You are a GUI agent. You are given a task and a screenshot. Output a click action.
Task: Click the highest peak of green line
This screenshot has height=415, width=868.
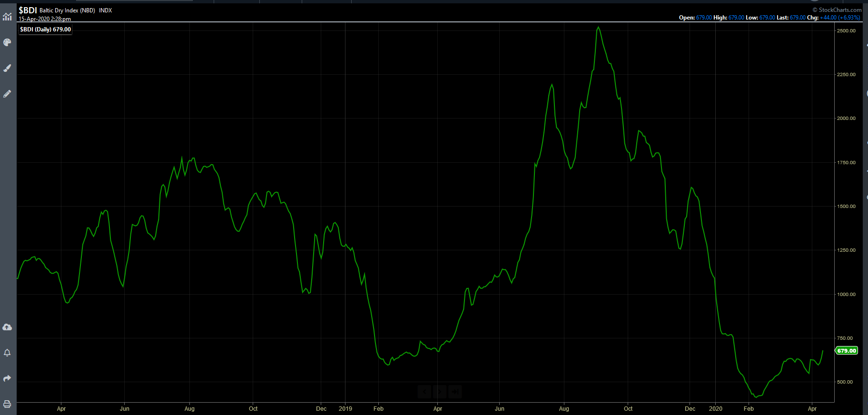point(598,27)
